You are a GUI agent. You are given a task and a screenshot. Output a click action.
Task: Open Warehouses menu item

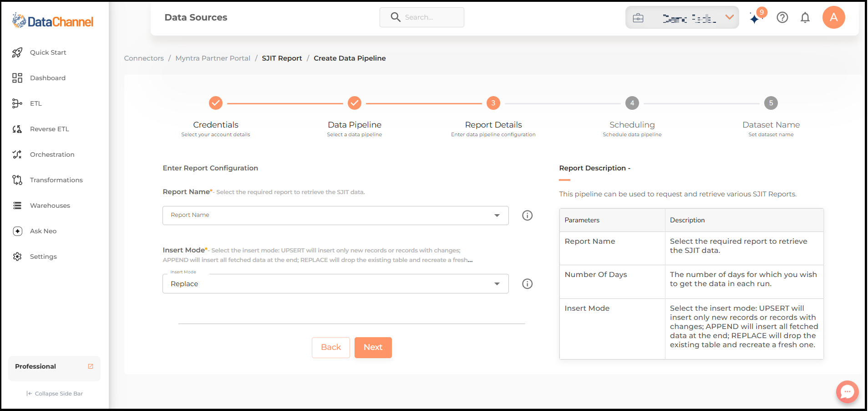[x=50, y=205]
